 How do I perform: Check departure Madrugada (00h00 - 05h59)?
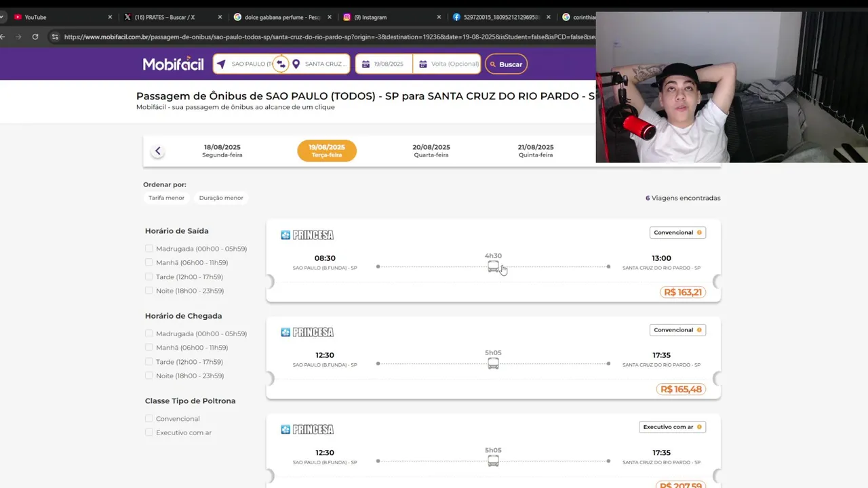pyautogui.click(x=149, y=249)
